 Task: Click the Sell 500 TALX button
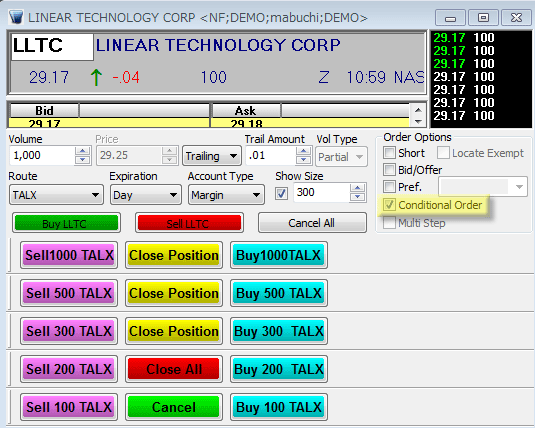(69, 293)
